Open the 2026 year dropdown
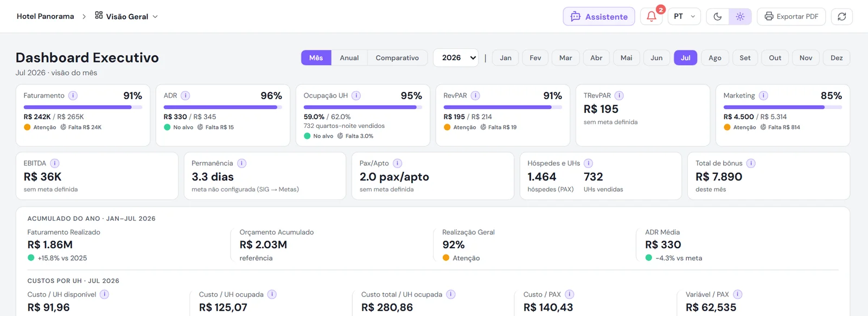868x316 pixels. click(x=456, y=57)
